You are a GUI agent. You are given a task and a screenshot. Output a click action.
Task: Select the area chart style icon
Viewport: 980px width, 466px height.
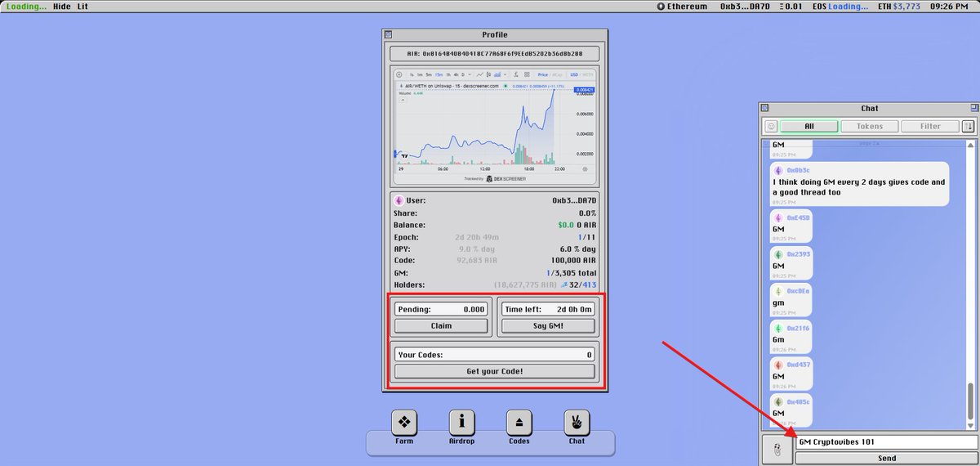pyautogui.click(x=497, y=74)
